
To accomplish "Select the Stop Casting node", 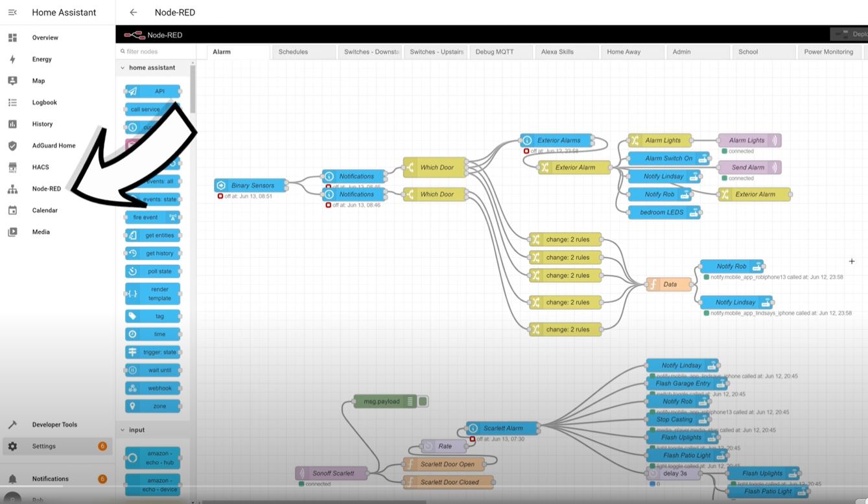I will point(678,419).
